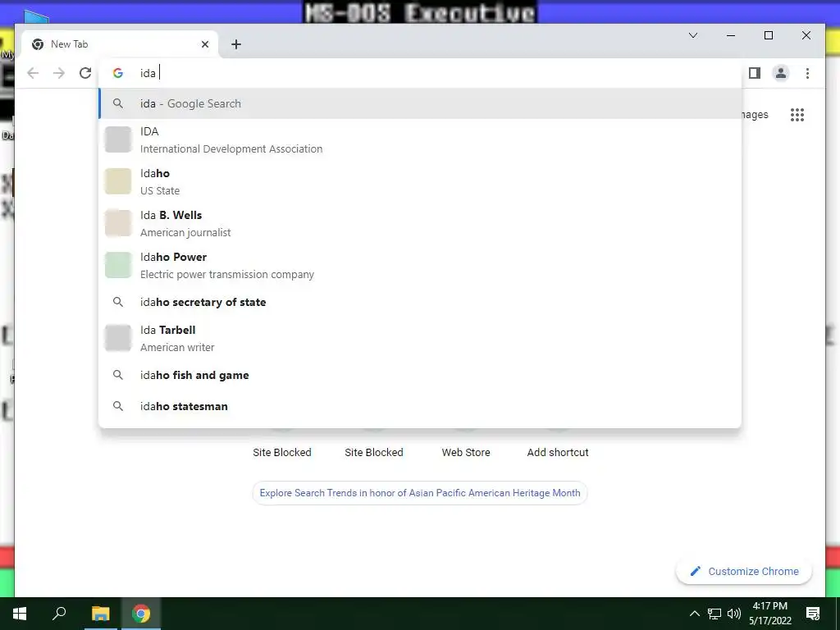Choose 'ida - Google Search' suggestion
Screen dimensions: 840x630
coord(420,103)
